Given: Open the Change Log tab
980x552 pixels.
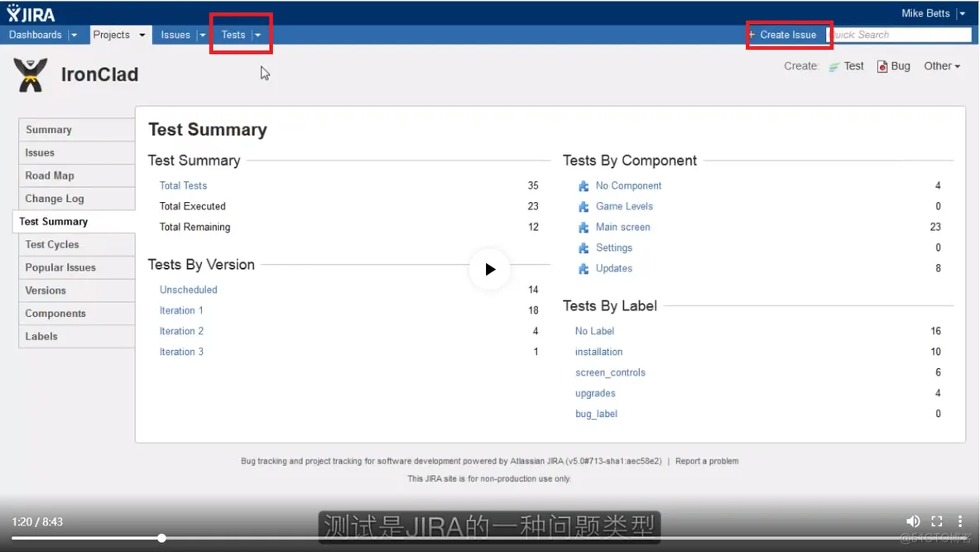Looking at the screenshot, I should 77,199.
